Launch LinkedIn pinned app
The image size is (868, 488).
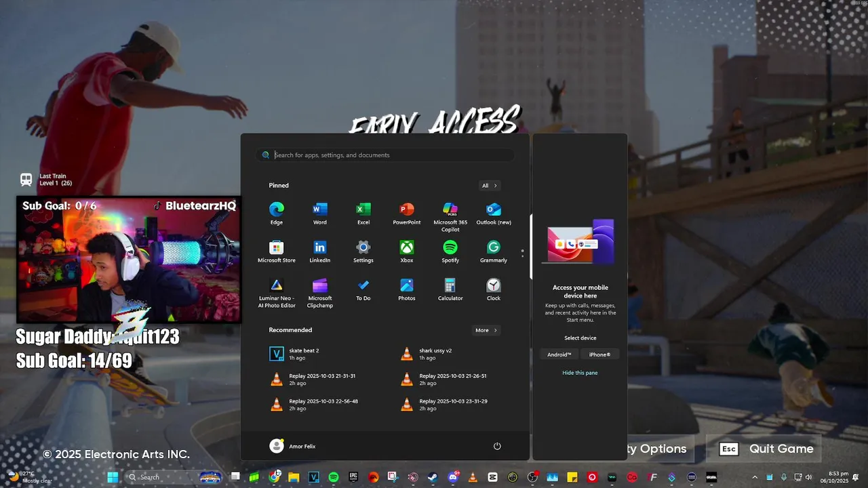point(320,251)
